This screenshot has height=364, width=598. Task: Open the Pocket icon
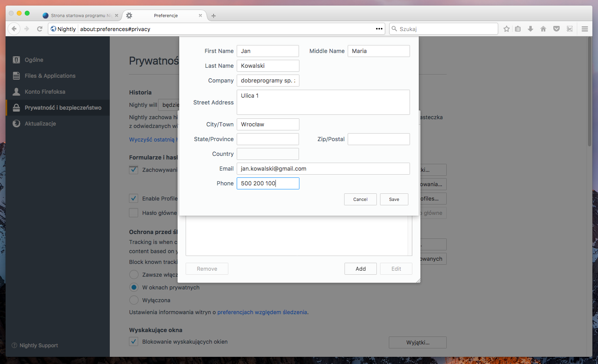tap(556, 29)
